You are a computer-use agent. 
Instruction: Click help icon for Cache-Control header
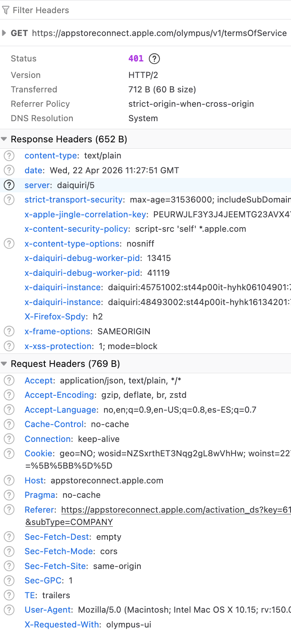8,425
